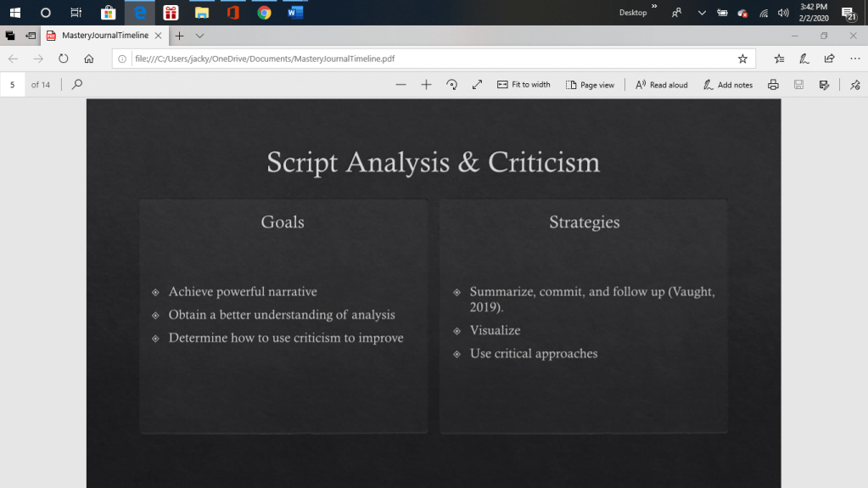
Task: Open search in PDF with magnifier icon
Action: (x=77, y=85)
